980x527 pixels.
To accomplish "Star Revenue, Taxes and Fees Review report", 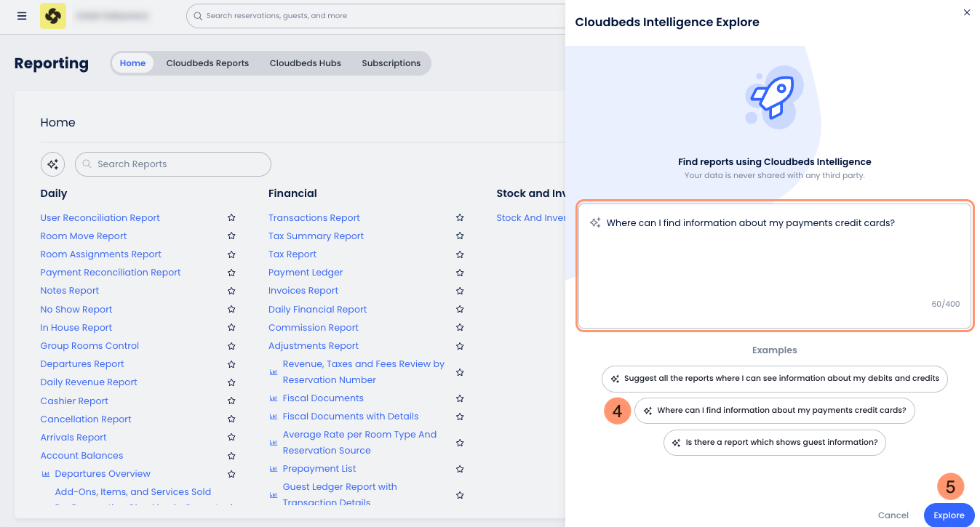I will click(460, 372).
